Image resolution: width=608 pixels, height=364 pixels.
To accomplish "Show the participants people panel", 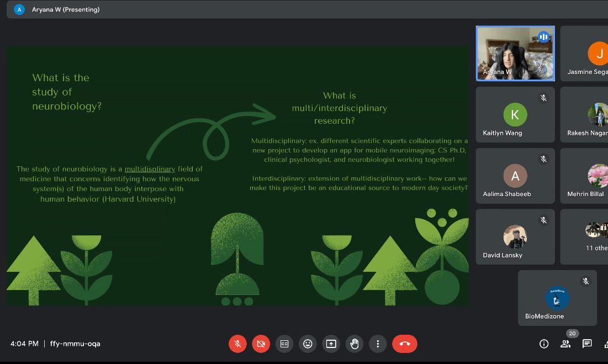I will (x=565, y=344).
